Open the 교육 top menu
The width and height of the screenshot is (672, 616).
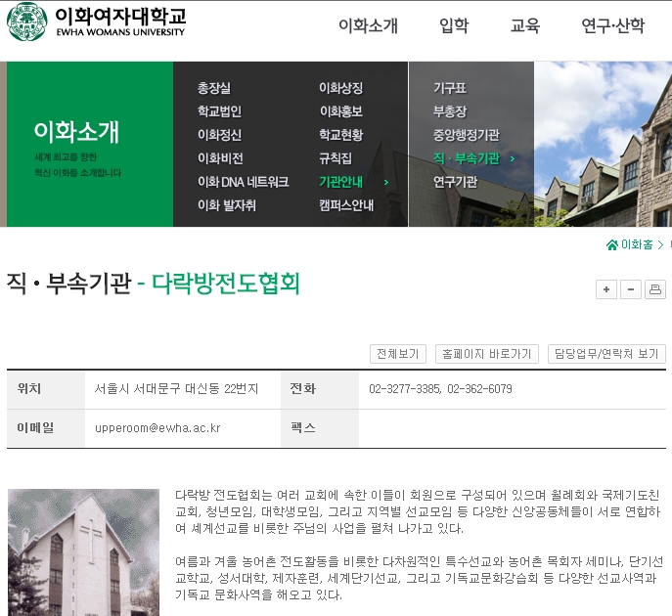point(525,25)
